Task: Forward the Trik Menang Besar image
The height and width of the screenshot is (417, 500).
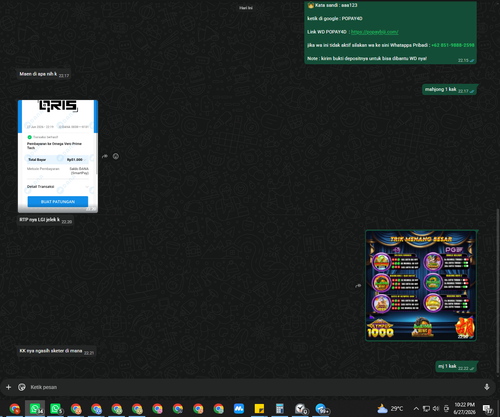Action: [x=358, y=286]
